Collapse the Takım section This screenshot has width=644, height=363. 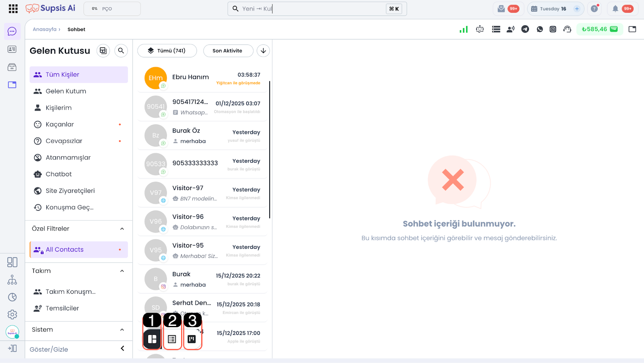tap(122, 271)
